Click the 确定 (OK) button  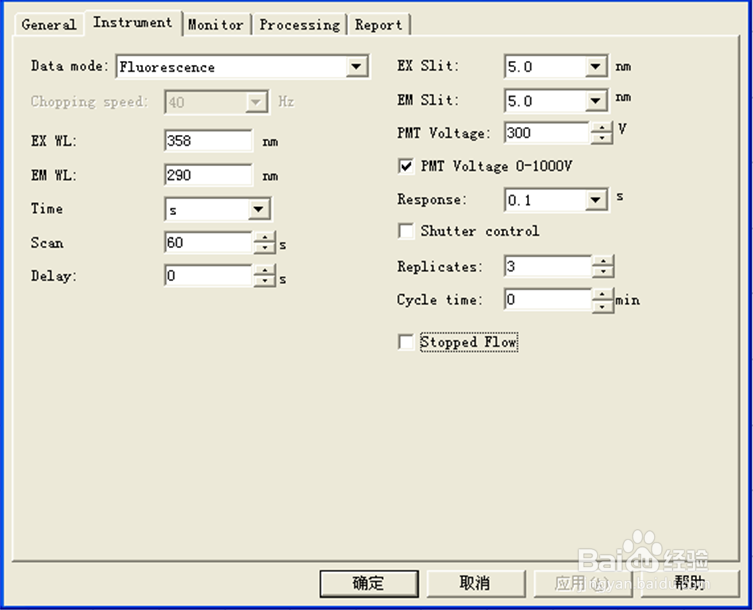369,583
